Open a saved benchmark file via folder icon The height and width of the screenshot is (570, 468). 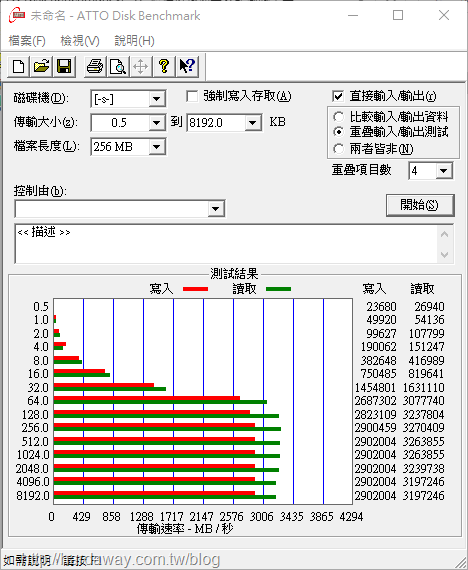(x=41, y=67)
